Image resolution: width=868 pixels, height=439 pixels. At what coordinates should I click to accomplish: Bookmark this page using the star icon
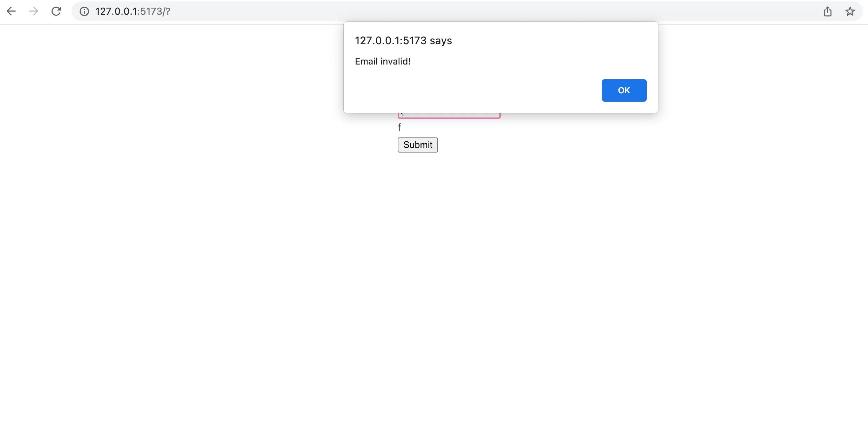pyautogui.click(x=850, y=11)
